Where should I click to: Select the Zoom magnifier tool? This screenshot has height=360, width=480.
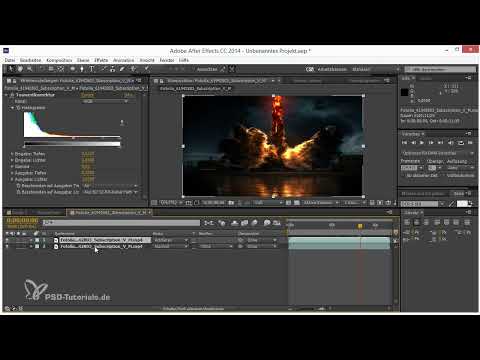[x=30, y=69]
